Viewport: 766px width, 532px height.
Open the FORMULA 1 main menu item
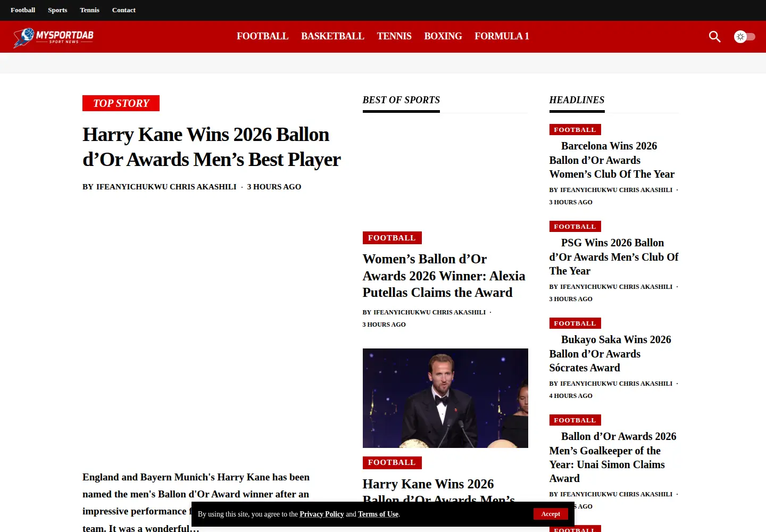[x=502, y=36]
